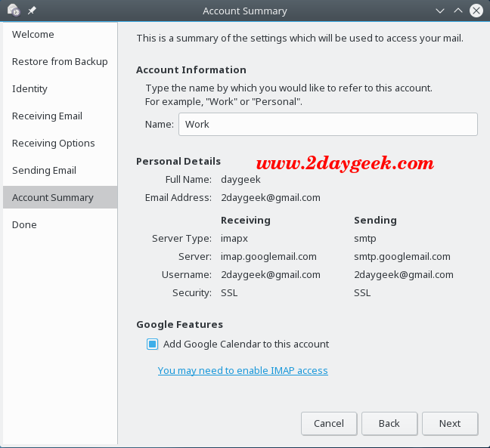
Task: Select Account Summary in the sidebar
Action: coord(60,197)
